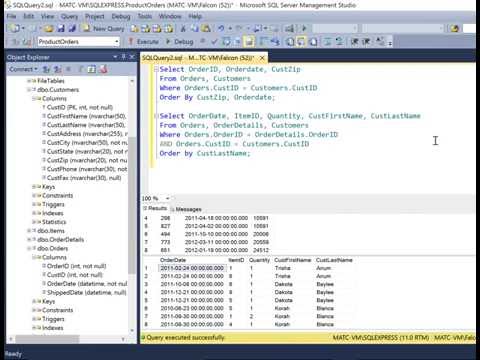The width and height of the screenshot is (480, 360).
Task: Click the Paste clipboard icon
Action: tap(206, 29)
